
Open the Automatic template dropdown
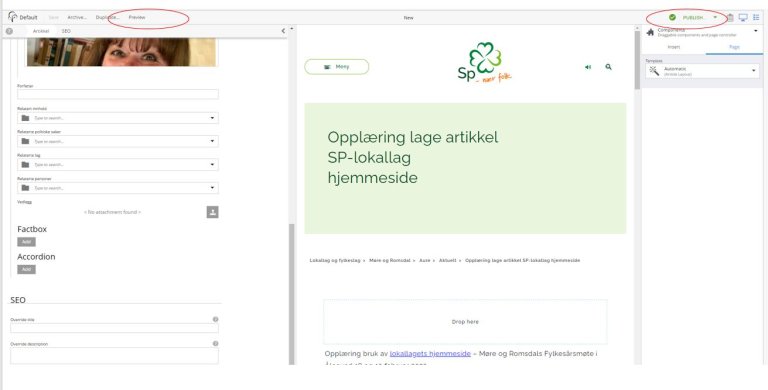pyautogui.click(x=702, y=71)
